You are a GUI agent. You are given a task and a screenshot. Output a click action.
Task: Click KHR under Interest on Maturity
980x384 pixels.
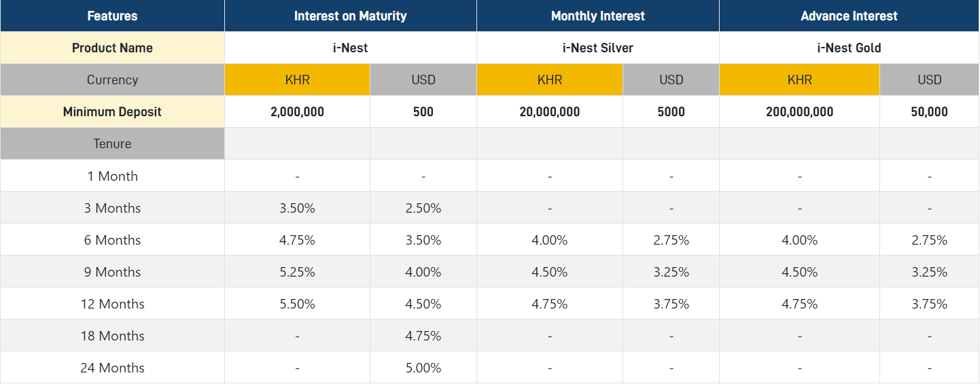[298, 80]
